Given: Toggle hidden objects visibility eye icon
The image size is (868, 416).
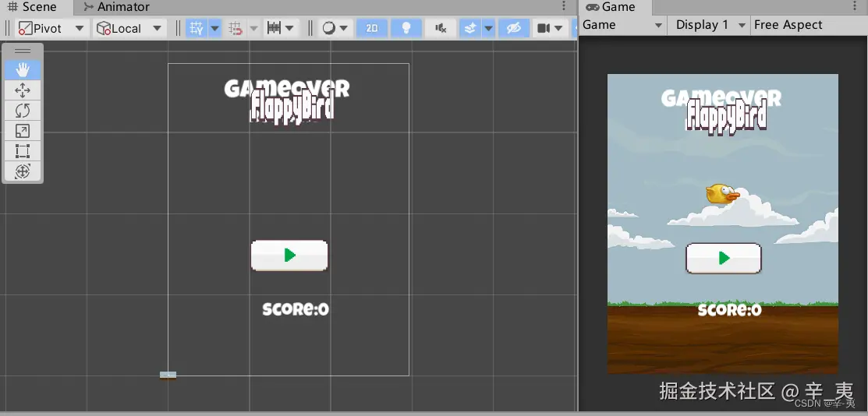Looking at the screenshot, I should [x=514, y=28].
